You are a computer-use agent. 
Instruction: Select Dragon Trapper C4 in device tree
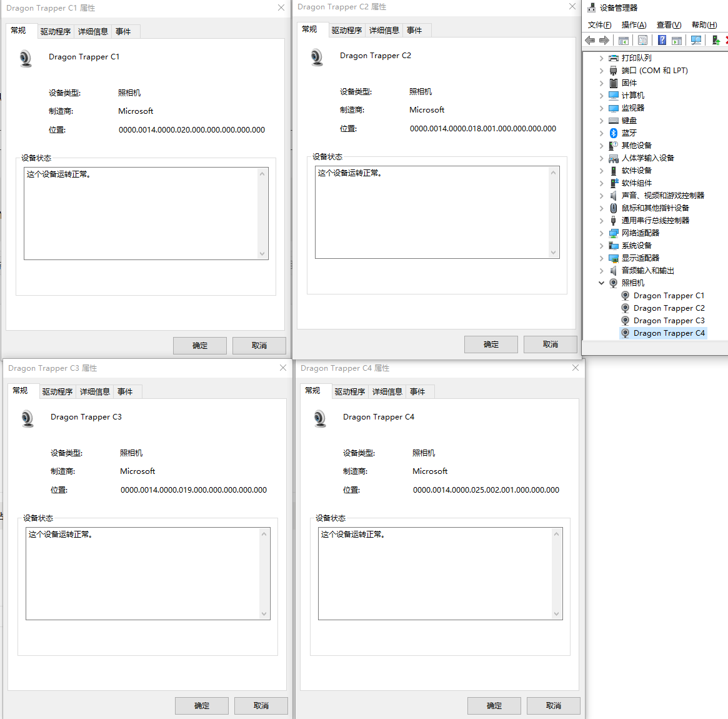coord(669,333)
